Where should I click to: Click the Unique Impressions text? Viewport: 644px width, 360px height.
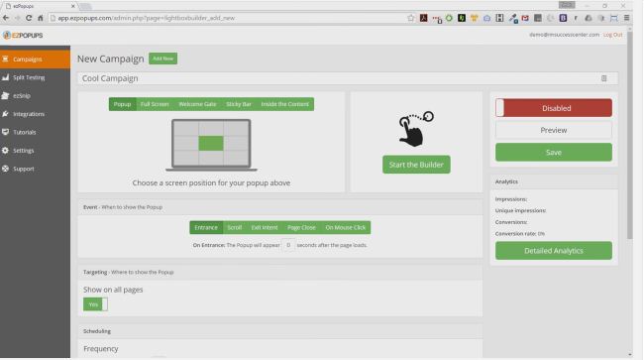pos(520,210)
